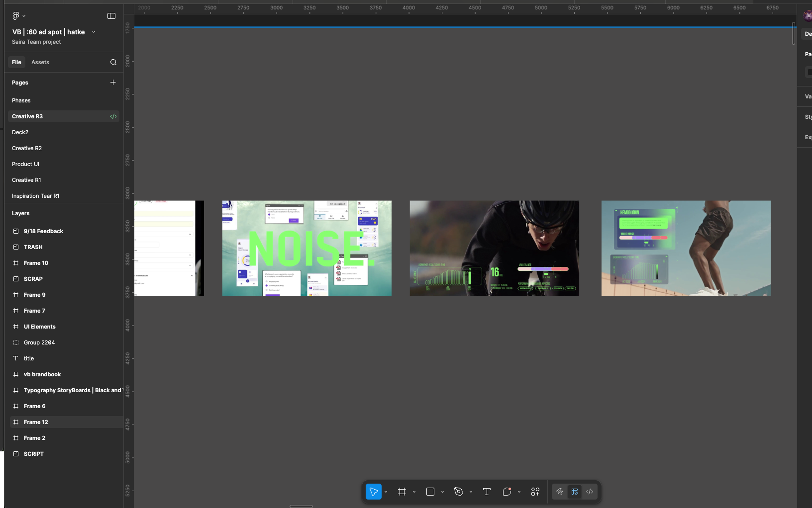Viewport: 812px width, 508px height.
Task: Open the Frame tool options dropdown arrow
Action: point(414,492)
